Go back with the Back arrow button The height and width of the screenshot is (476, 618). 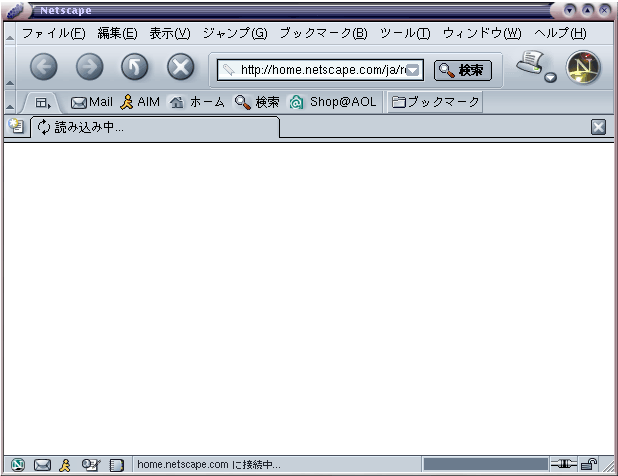pyautogui.click(x=44, y=67)
